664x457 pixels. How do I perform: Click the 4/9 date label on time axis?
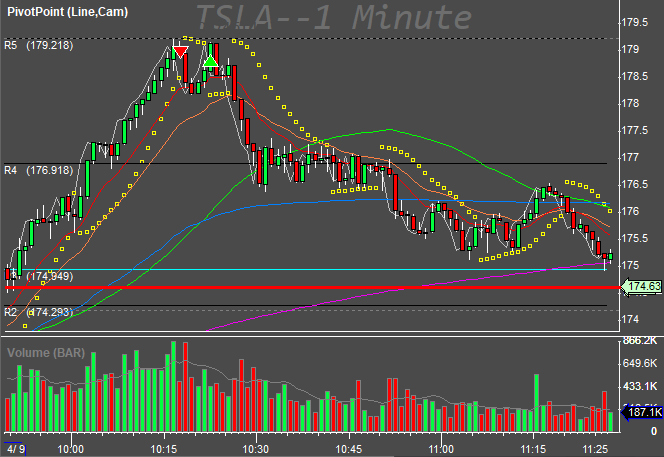[16, 449]
